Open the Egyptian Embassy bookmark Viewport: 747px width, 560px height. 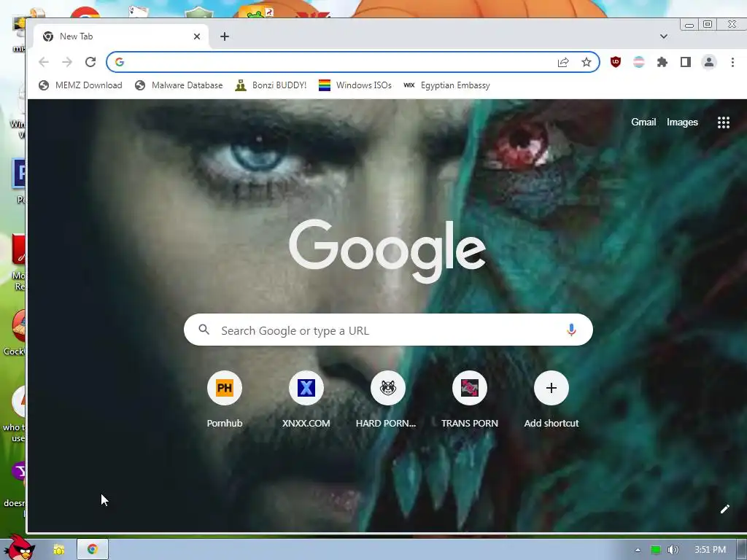[x=447, y=85]
